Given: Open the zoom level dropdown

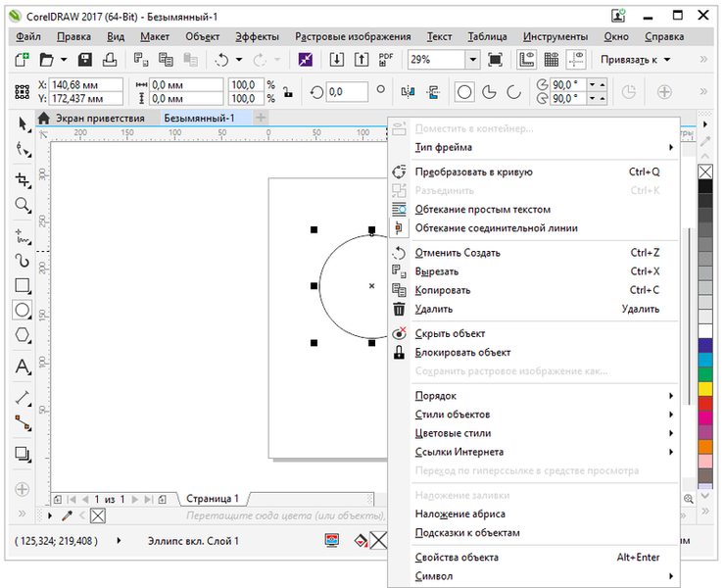Looking at the screenshot, I should [472, 60].
